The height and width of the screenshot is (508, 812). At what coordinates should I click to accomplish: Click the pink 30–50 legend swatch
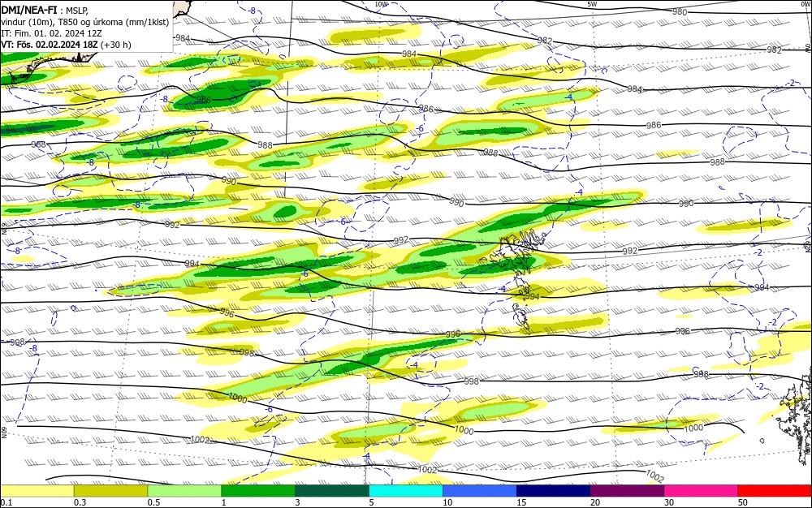(x=701, y=491)
